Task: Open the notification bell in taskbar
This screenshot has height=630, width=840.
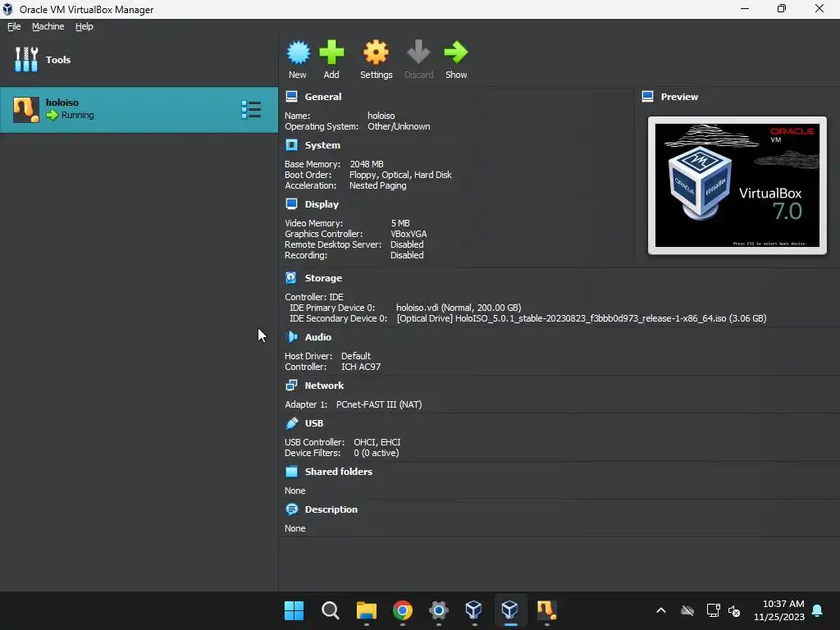Action: [818, 610]
